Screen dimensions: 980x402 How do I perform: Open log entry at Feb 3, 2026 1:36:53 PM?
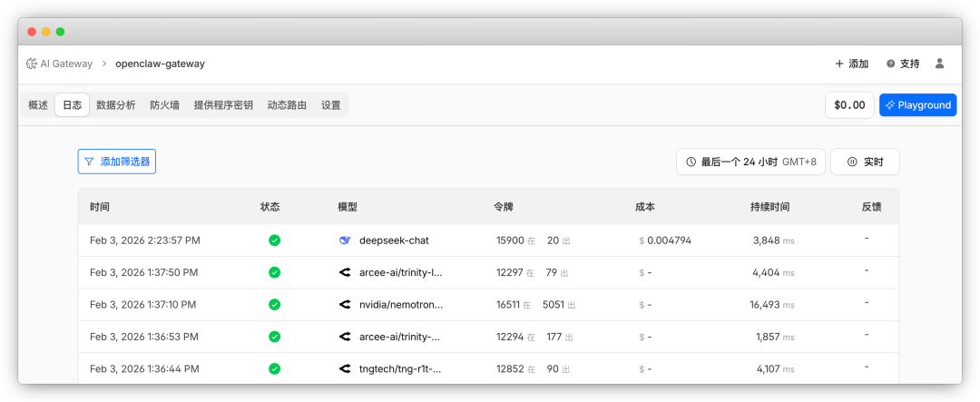[x=145, y=337]
